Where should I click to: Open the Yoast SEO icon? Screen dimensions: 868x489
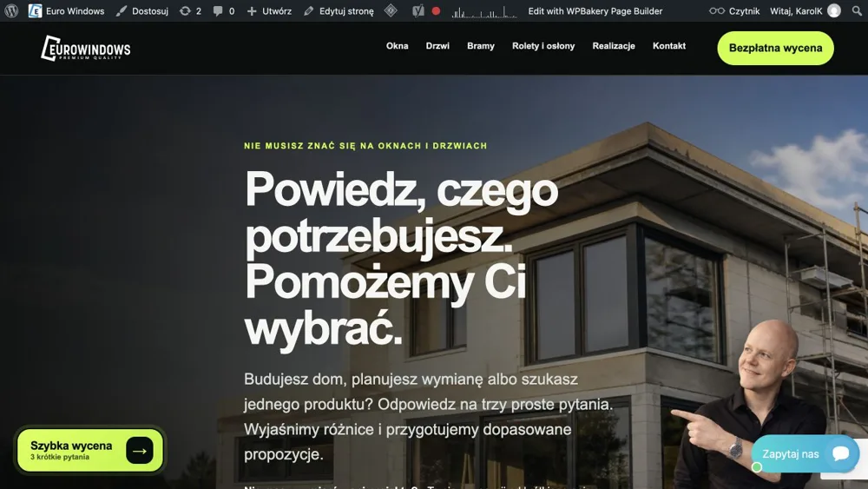[418, 10]
